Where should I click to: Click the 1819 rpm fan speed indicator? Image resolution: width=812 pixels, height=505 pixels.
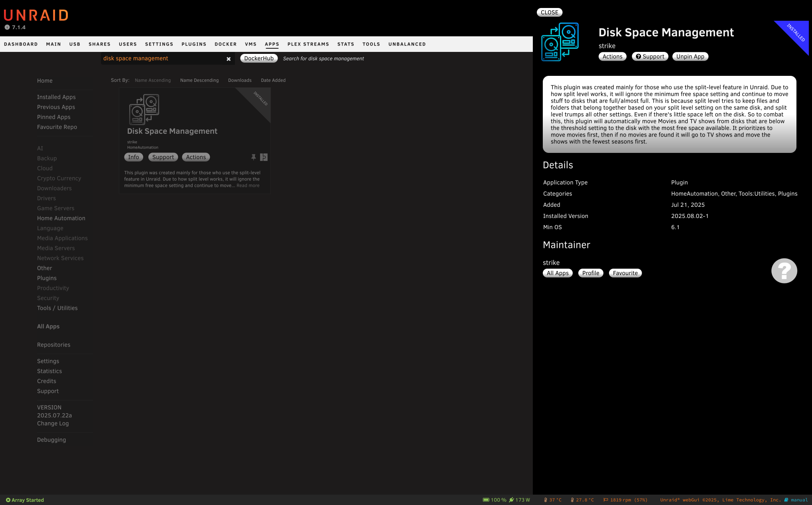coord(625,500)
